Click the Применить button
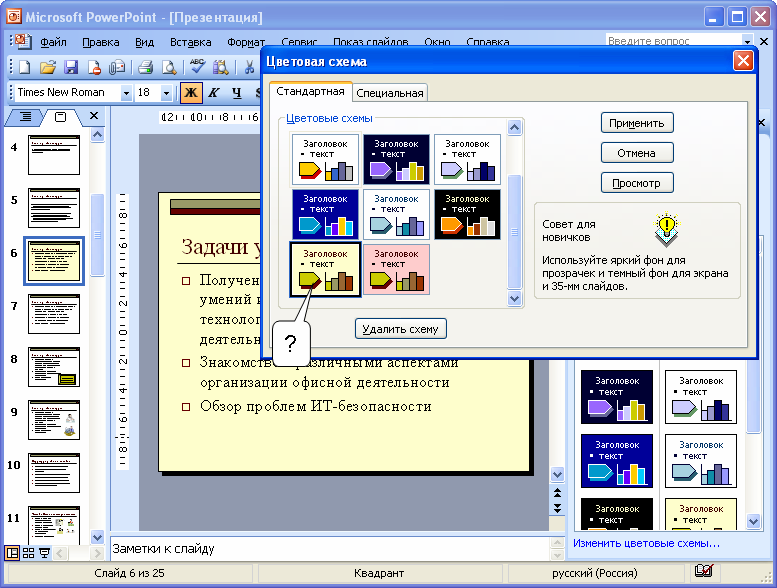The height and width of the screenshot is (588, 777). [637, 123]
